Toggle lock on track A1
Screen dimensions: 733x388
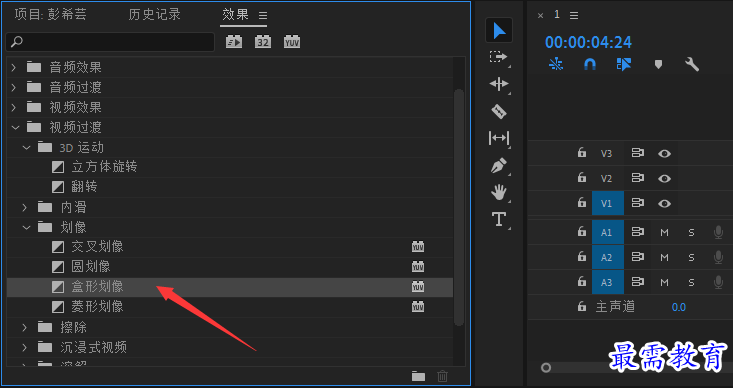pos(582,231)
